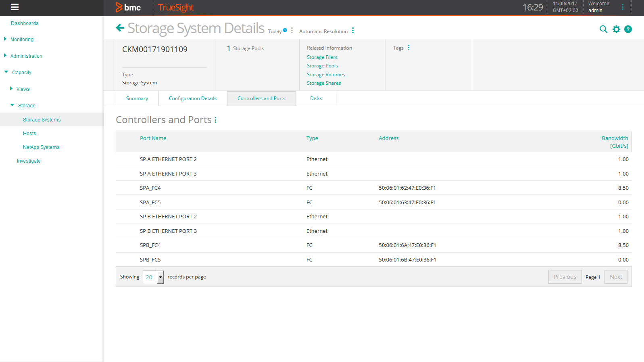The height and width of the screenshot is (362, 644).
Task: Click address 50:06:01:6B:47:E0:36:F1
Action: coord(407,260)
